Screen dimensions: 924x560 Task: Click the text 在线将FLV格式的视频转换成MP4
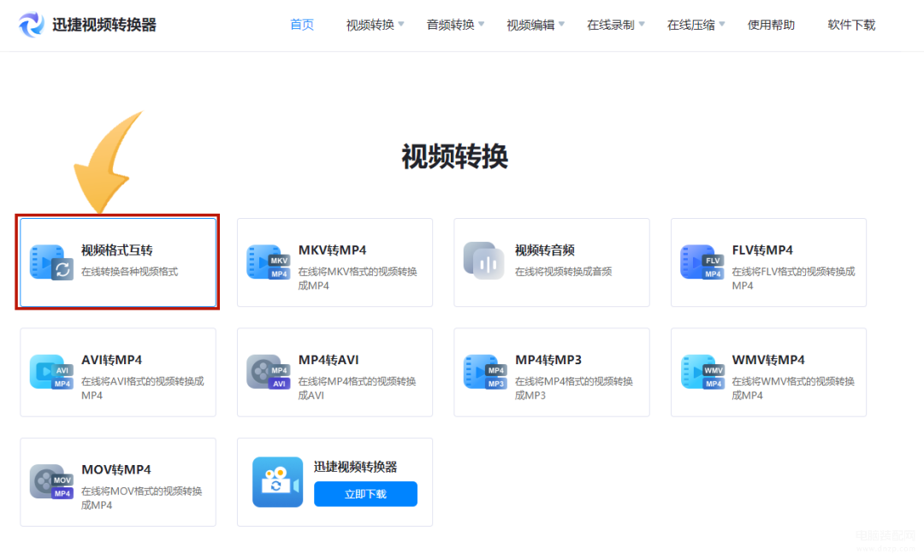[793, 279]
